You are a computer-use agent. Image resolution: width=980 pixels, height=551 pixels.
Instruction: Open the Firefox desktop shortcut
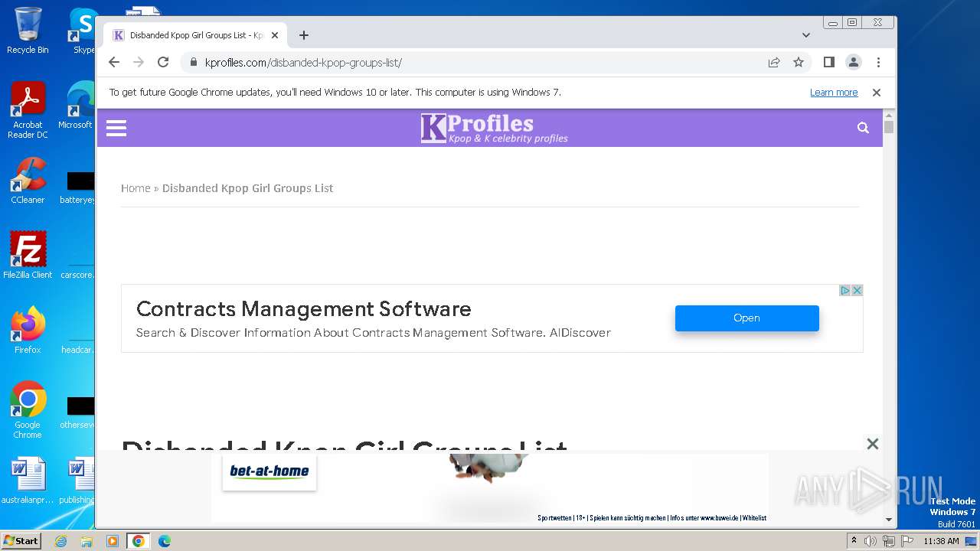(x=28, y=331)
